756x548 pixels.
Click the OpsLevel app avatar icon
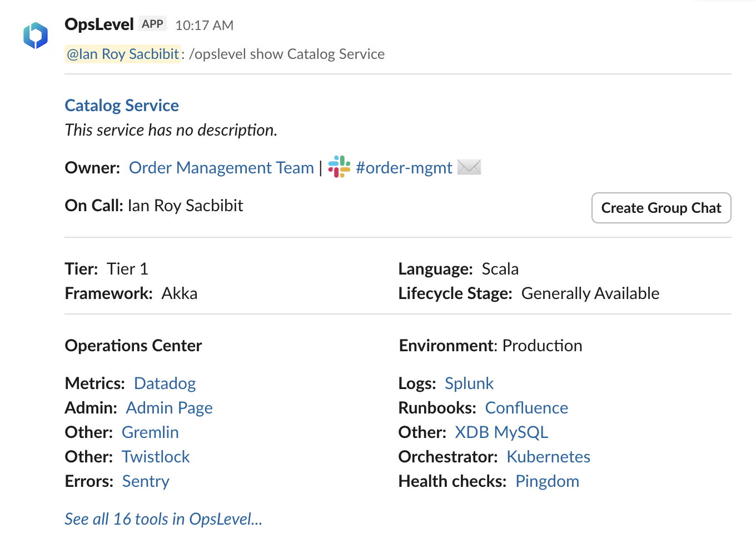(36, 36)
